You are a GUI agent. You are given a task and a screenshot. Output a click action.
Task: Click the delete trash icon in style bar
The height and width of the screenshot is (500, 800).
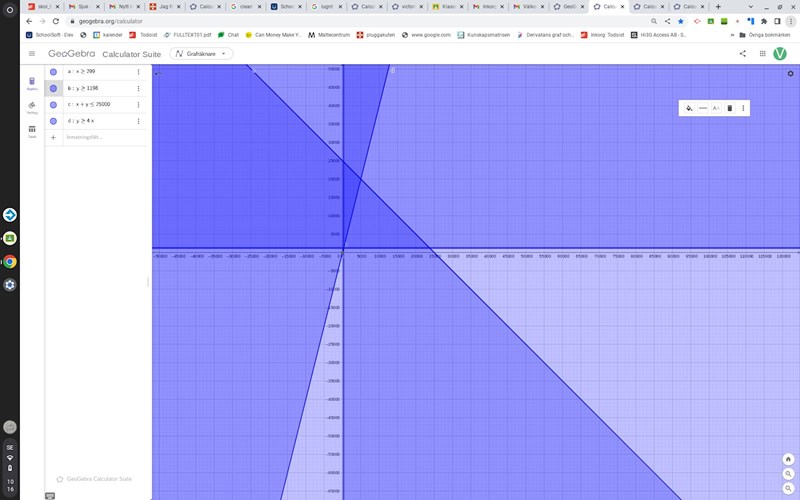[x=729, y=108]
